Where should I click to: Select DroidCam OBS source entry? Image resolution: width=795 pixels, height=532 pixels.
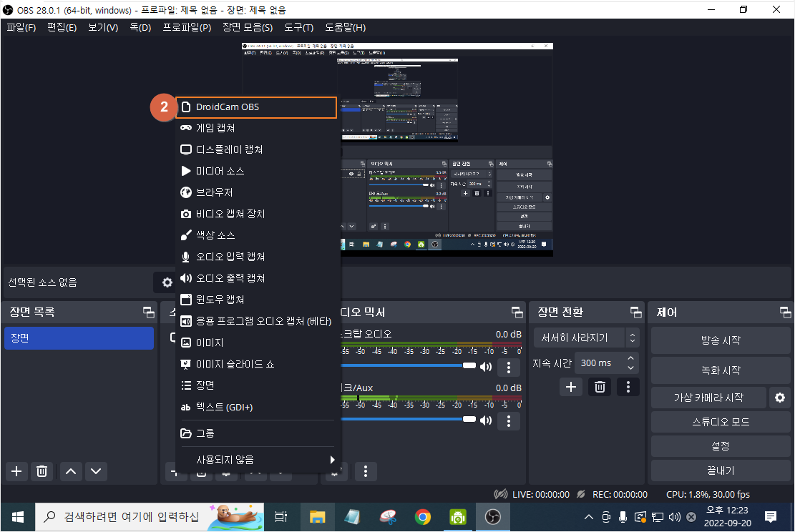coord(256,107)
